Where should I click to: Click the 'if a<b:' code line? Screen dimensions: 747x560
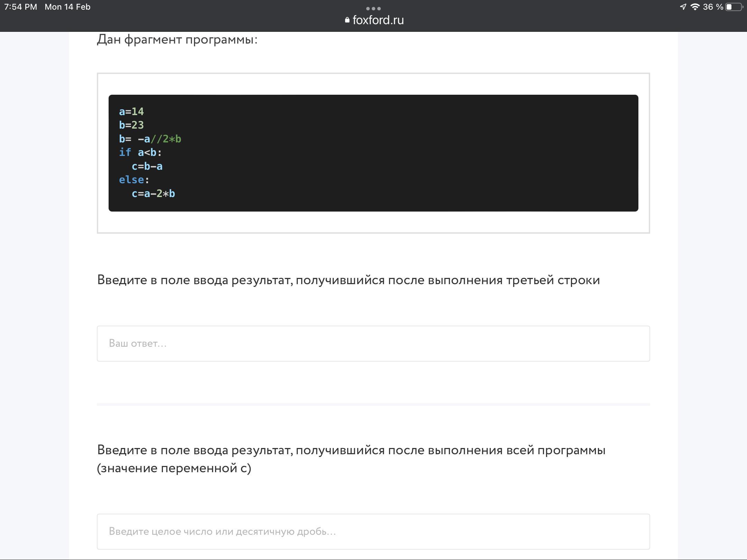coord(140,152)
